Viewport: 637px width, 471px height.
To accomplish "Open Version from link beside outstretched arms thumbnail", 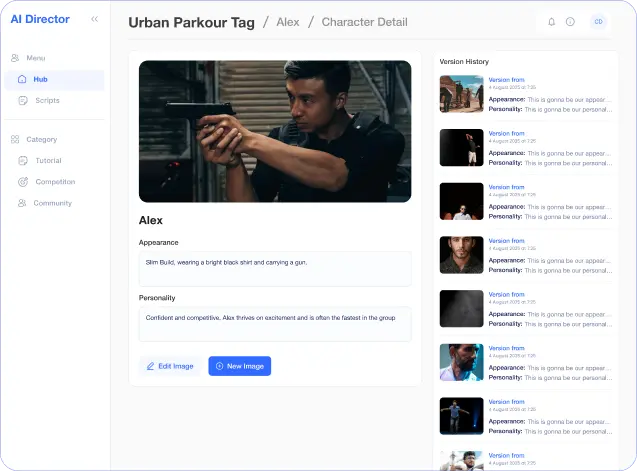I will coord(506,402).
